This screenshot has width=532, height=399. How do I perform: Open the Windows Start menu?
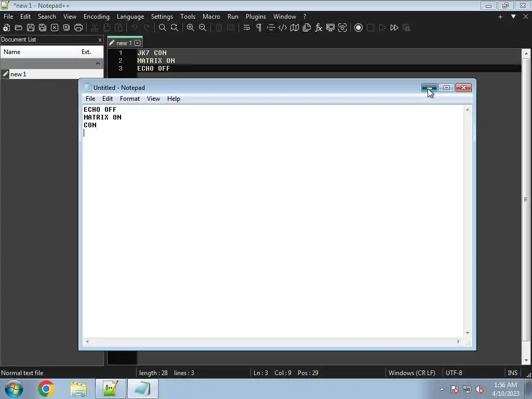(x=14, y=389)
